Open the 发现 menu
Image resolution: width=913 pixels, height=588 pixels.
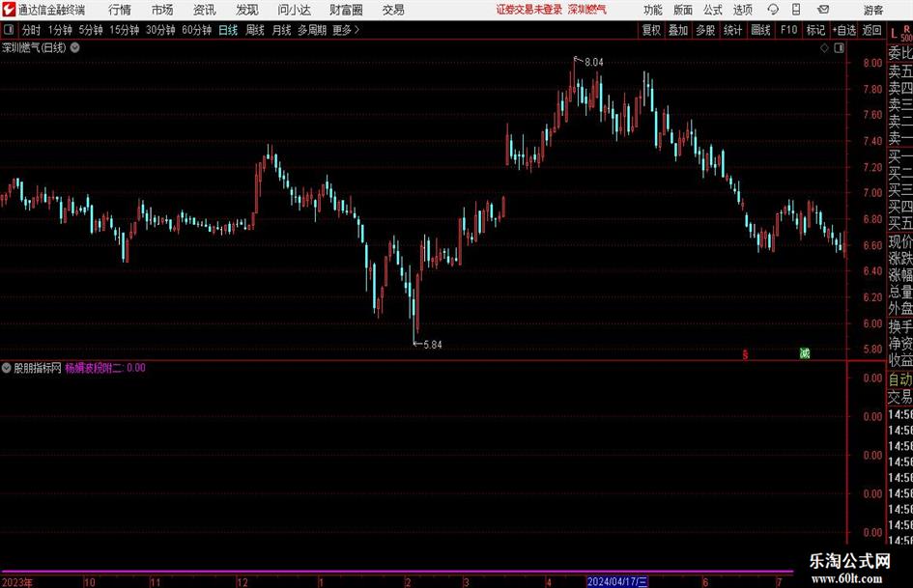coord(247,10)
